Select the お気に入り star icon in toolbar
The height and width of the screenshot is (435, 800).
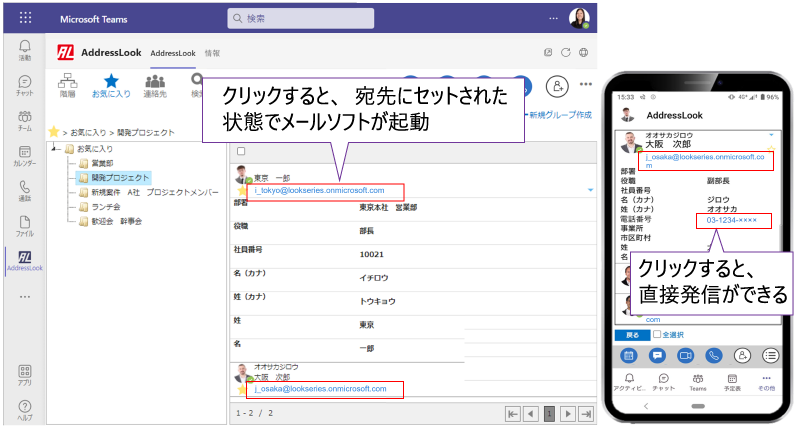(x=112, y=84)
